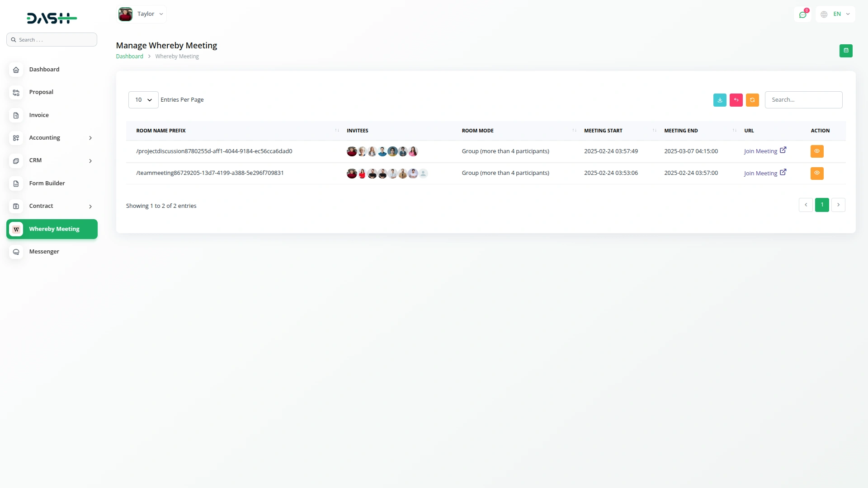868x488 pixels.
Task: Sort by Meeting Start arrows
Action: [x=655, y=131]
